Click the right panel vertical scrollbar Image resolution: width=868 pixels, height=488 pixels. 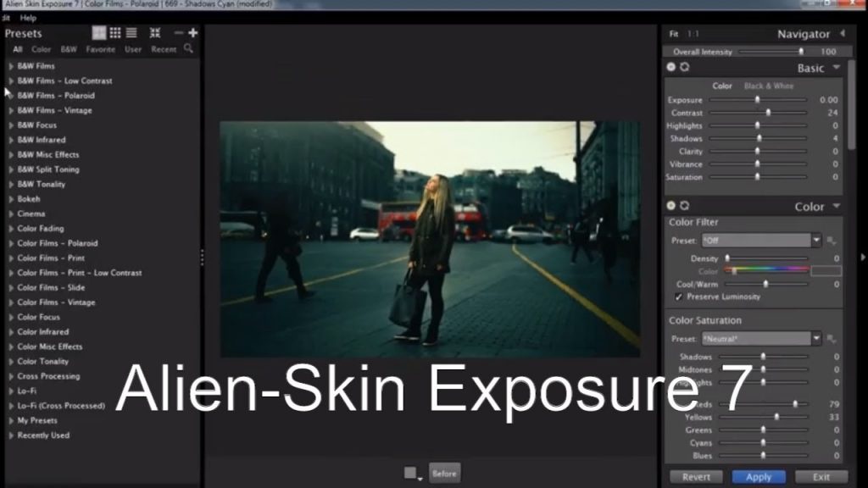(852, 105)
